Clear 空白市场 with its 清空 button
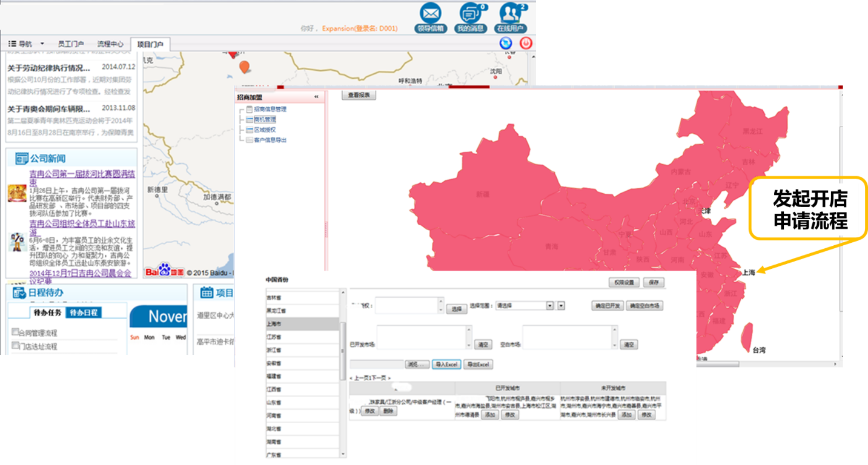 point(629,345)
